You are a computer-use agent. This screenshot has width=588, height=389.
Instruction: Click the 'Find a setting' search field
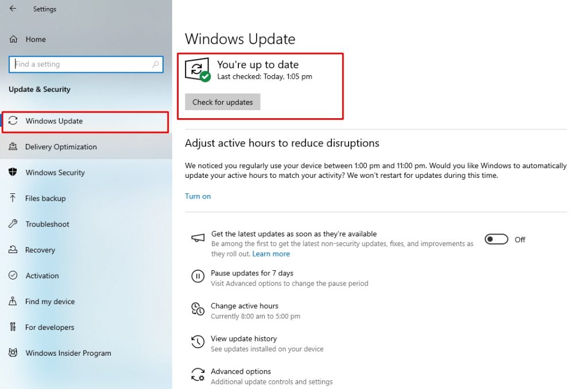click(x=86, y=64)
